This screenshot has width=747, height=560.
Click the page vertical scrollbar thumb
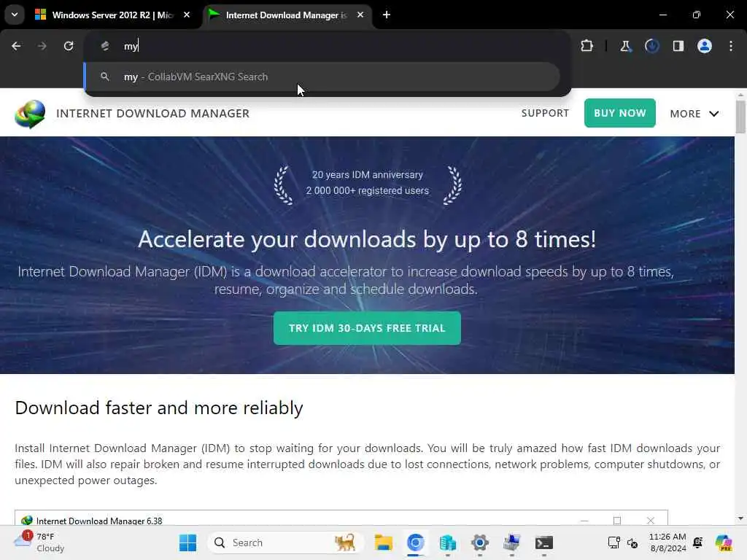[740, 117]
